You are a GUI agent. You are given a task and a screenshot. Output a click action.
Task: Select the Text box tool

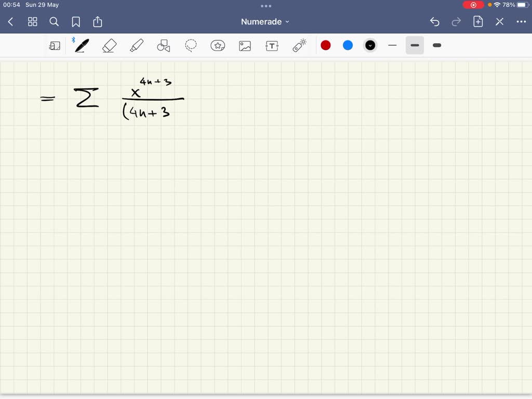tap(272, 46)
